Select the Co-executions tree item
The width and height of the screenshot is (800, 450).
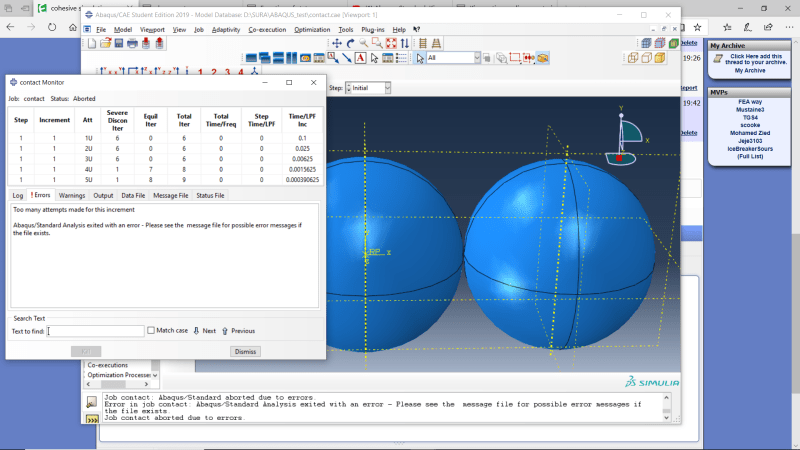tap(108, 365)
